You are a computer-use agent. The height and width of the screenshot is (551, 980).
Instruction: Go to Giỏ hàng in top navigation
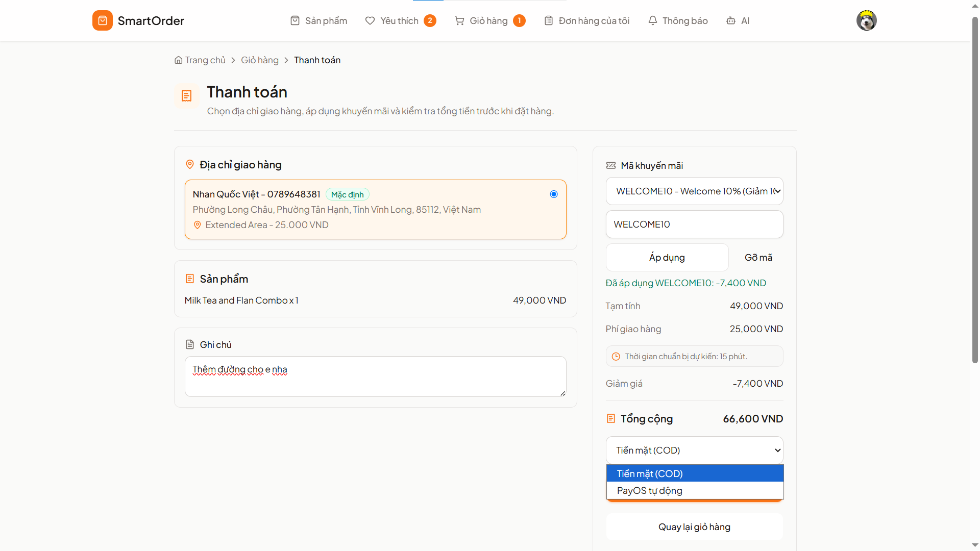pyautogui.click(x=490, y=20)
